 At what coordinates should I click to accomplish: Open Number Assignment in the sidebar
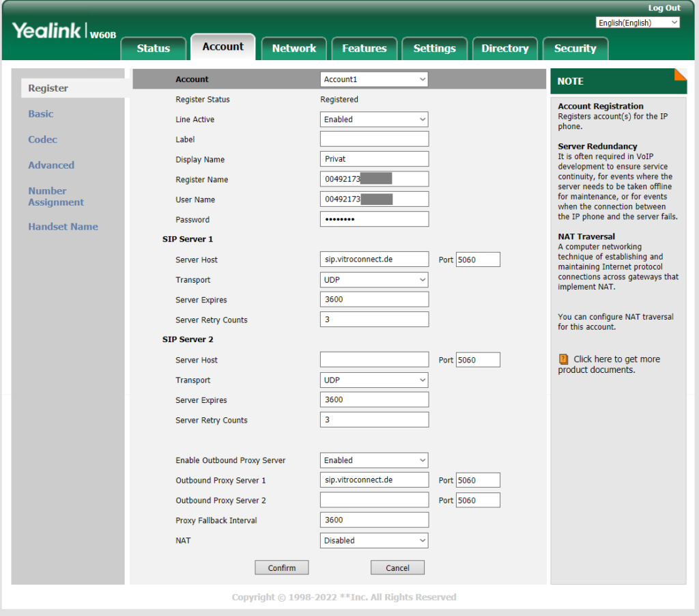(x=56, y=196)
